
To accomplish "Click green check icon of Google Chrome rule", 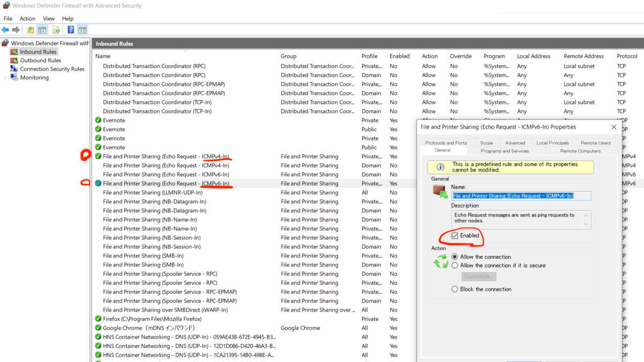I will [98, 328].
